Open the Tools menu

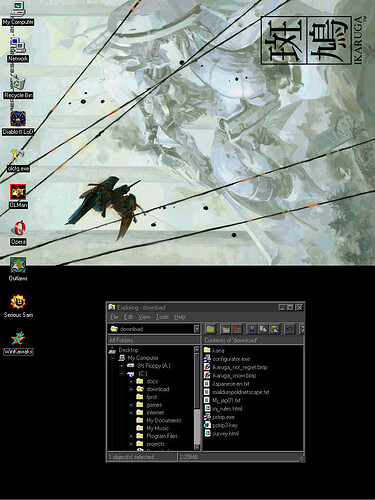click(162, 317)
